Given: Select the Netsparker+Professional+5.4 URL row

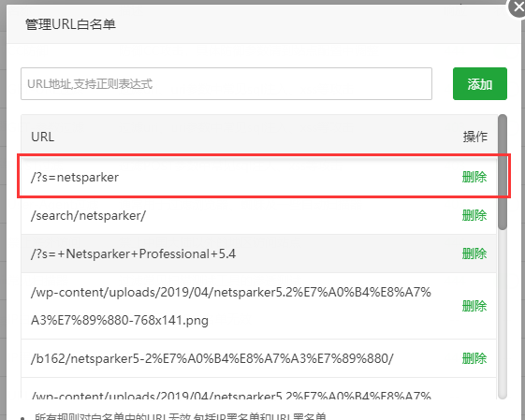Looking at the screenshot, I should coord(258,253).
